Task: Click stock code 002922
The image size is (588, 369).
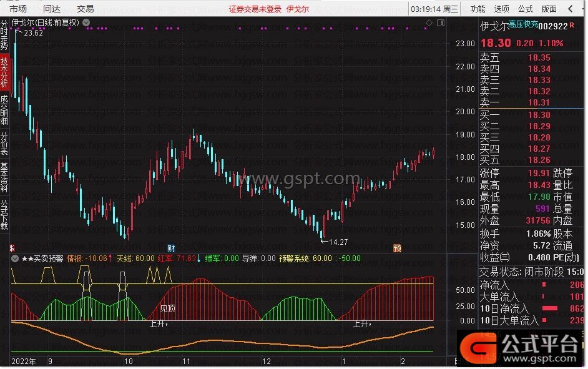Action: pyautogui.click(x=553, y=26)
